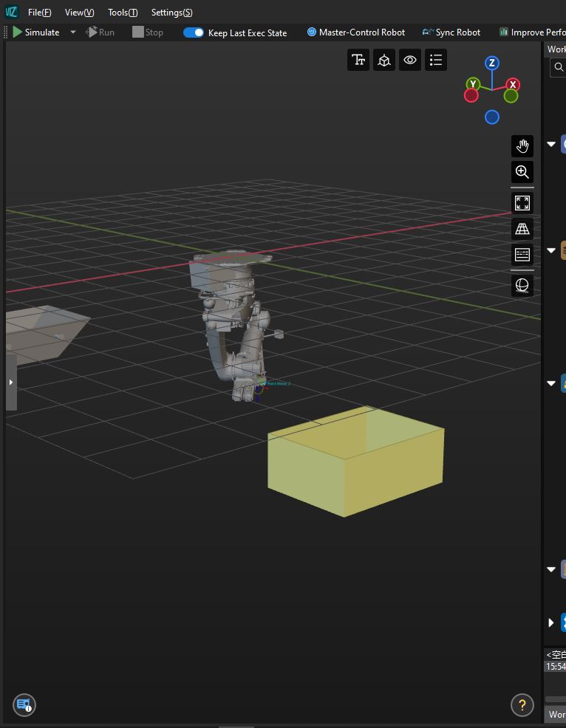The height and width of the screenshot is (728, 566).
Task: Expand the left side panel handle
Action: [10, 382]
